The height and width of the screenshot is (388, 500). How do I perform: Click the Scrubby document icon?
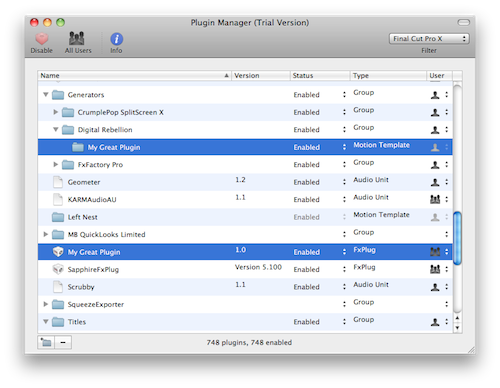tap(58, 287)
